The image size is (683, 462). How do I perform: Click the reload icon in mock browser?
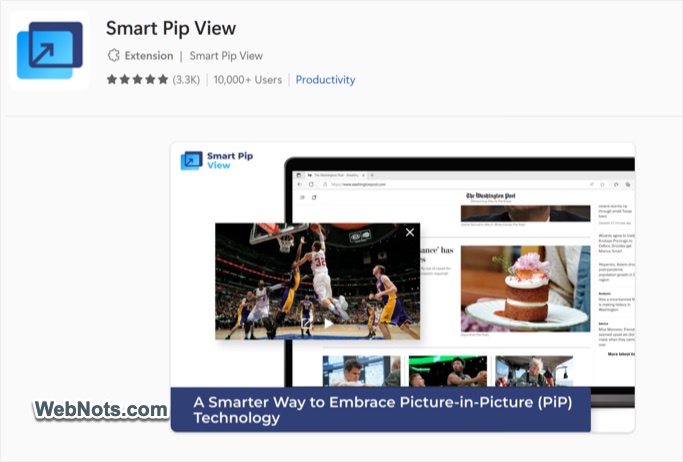[311, 184]
